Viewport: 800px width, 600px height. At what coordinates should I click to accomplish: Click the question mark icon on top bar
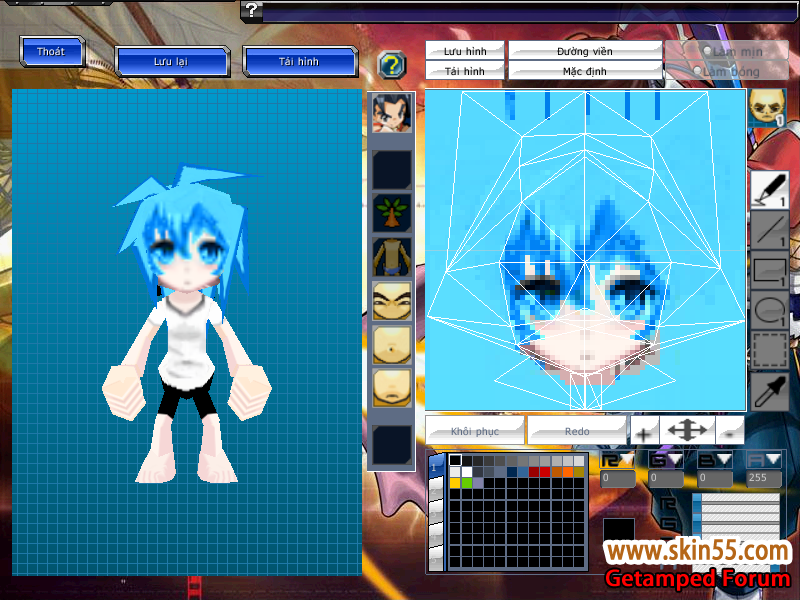(251, 10)
